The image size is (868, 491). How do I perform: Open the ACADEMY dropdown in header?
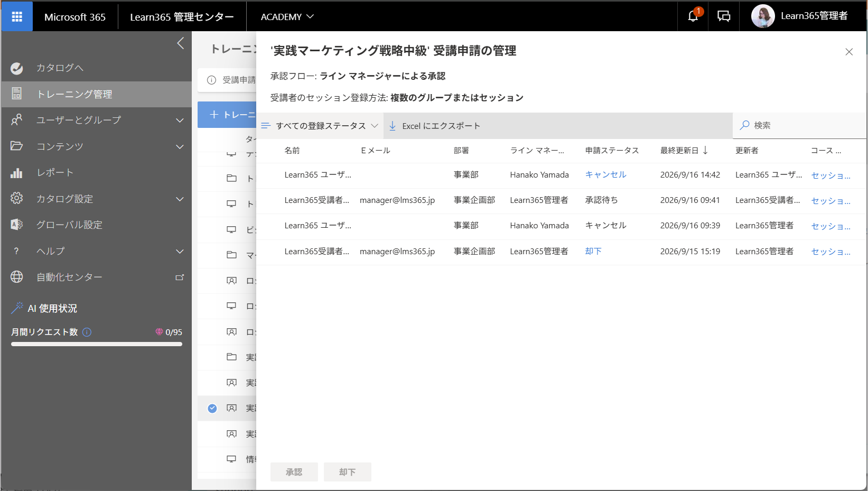[287, 17]
